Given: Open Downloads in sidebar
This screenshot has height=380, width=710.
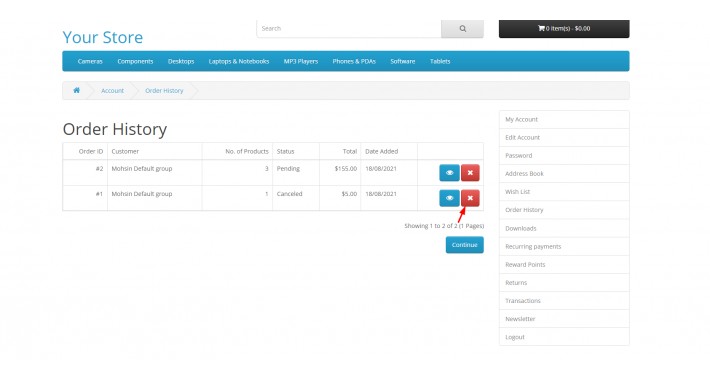Looking at the screenshot, I should click(x=564, y=228).
